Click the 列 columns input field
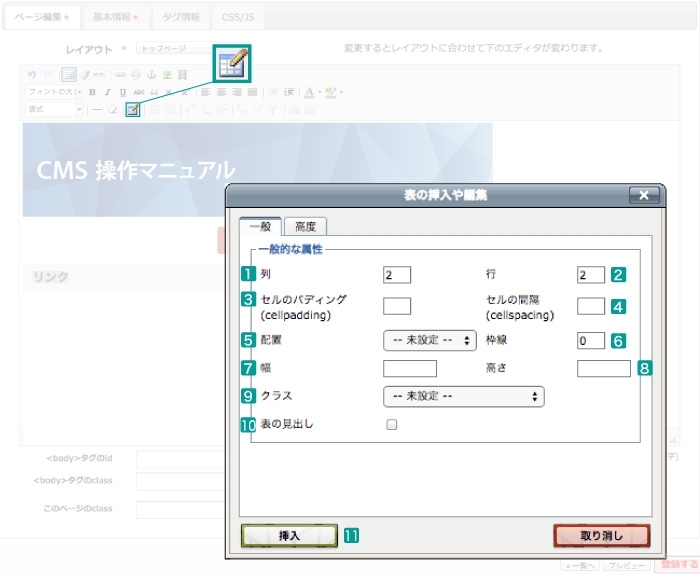Viewport: 700px width, 575px height. tap(397, 275)
